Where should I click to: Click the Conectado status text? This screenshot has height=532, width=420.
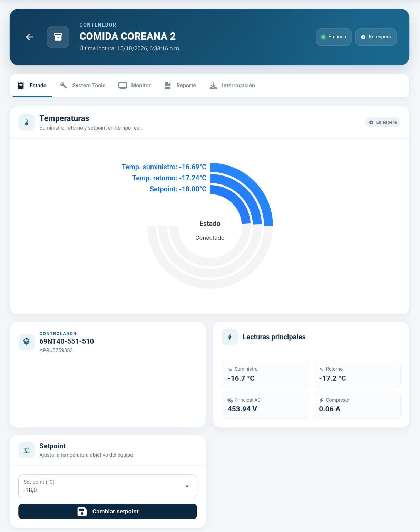click(x=210, y=238)
